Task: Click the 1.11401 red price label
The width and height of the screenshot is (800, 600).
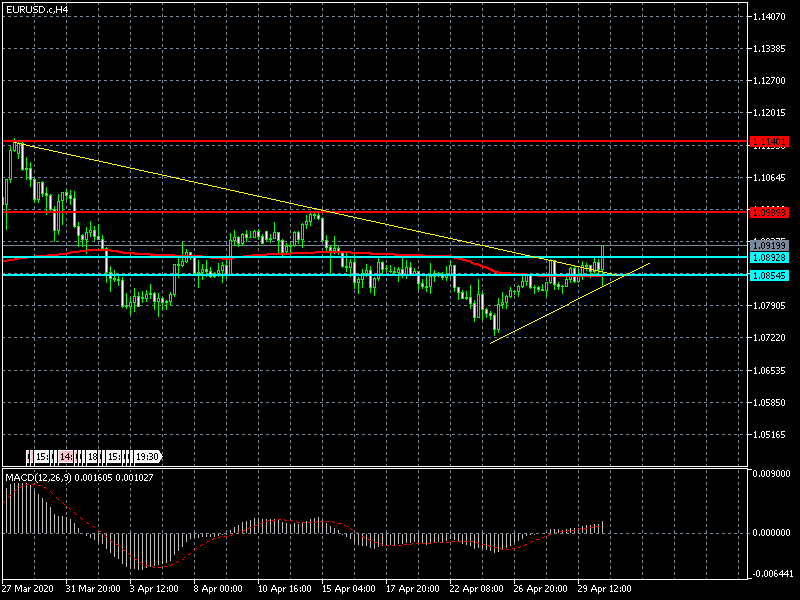Action: coord(769,141)
